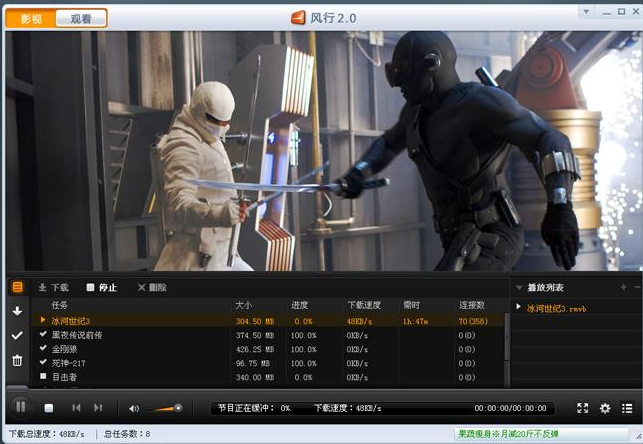The width and height of the screenshot is (643, 444).
Task: Adjust the volume slider
Action: tap(165, 408)
